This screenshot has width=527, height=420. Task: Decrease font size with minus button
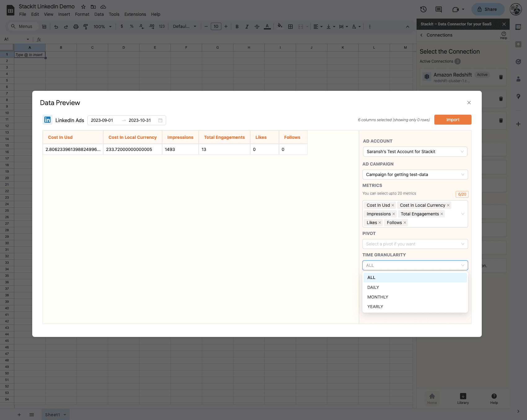tap(206, 27)
